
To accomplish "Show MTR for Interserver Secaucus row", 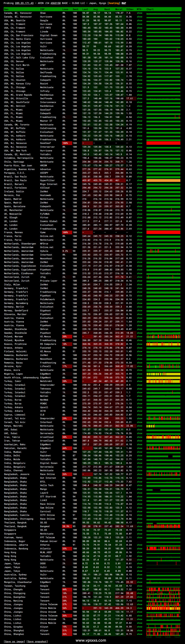I will tap(139, 147).
